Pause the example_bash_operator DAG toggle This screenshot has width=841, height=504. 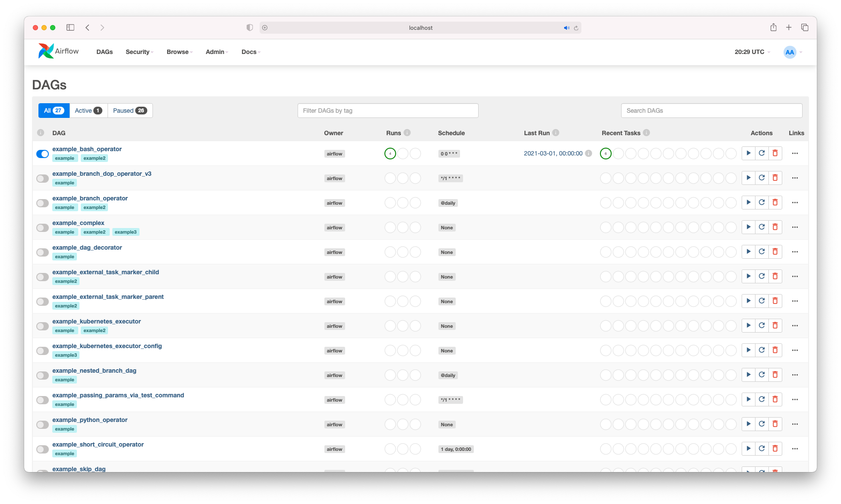click(42, 154)
